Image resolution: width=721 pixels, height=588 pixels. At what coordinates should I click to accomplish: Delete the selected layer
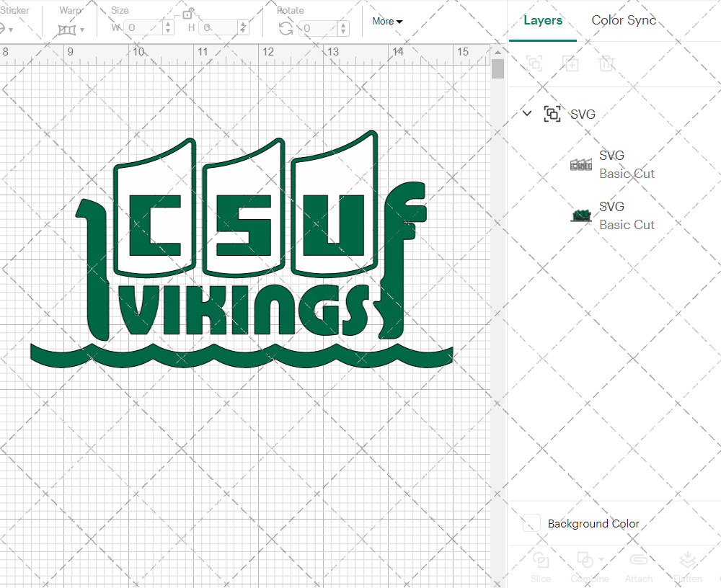coord(606,63)
